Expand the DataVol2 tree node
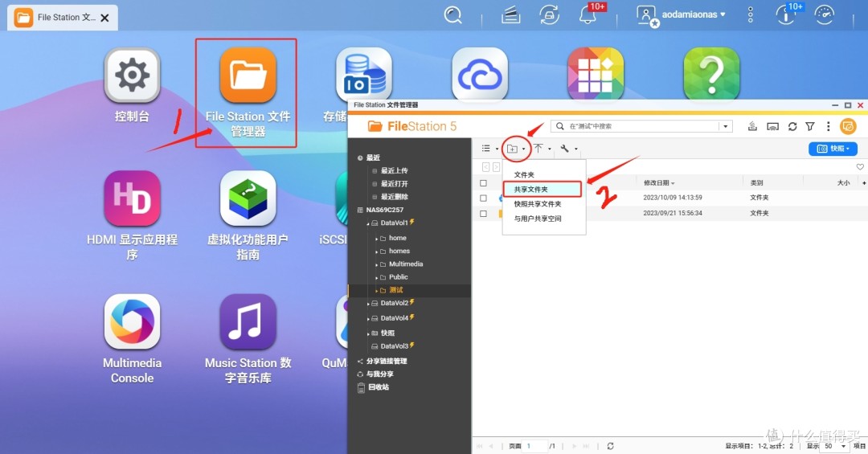This screenshot has width=868, height=454. tap(368, 304)
